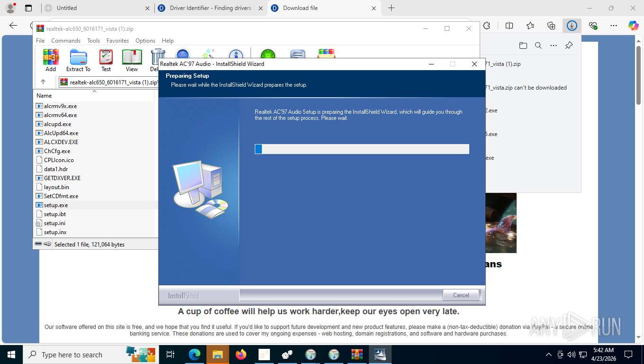Search downloads in the downloads panel
The height and width of the screenshot is (364, 644).
click(x=538, y=45)
